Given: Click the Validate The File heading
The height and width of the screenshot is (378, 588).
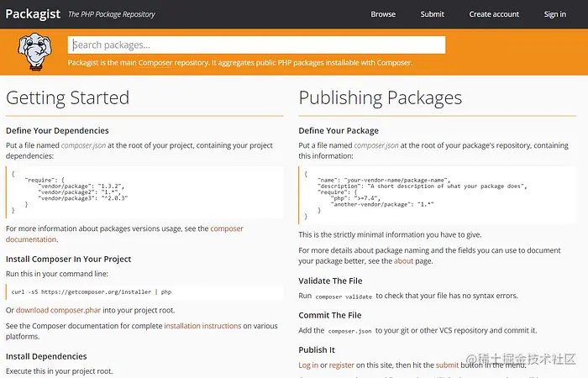Looking at the screenshot, I should point(330,281).
